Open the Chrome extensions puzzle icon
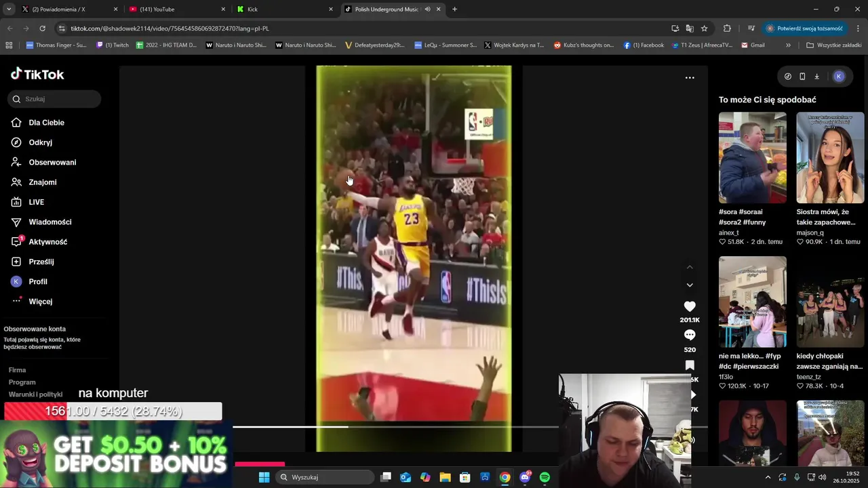 (727, 28)
